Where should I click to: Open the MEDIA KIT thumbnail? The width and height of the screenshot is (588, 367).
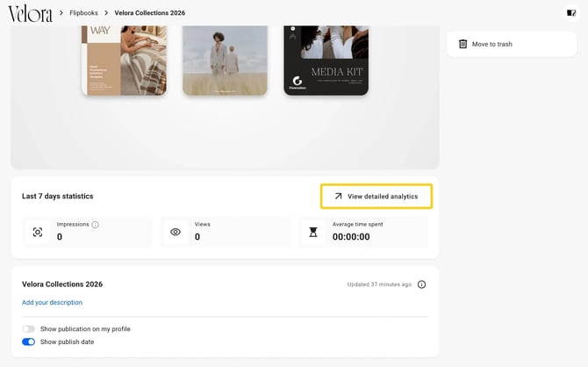326,60
